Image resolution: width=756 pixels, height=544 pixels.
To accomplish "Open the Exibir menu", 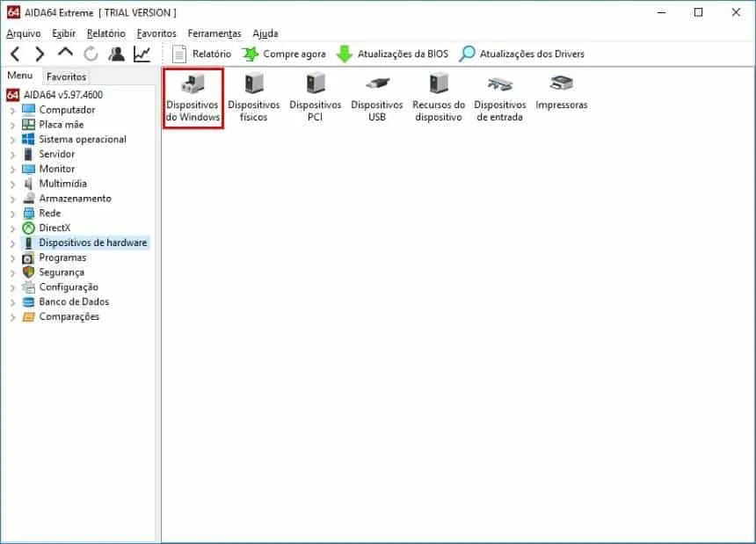I will tap(63, 33).
